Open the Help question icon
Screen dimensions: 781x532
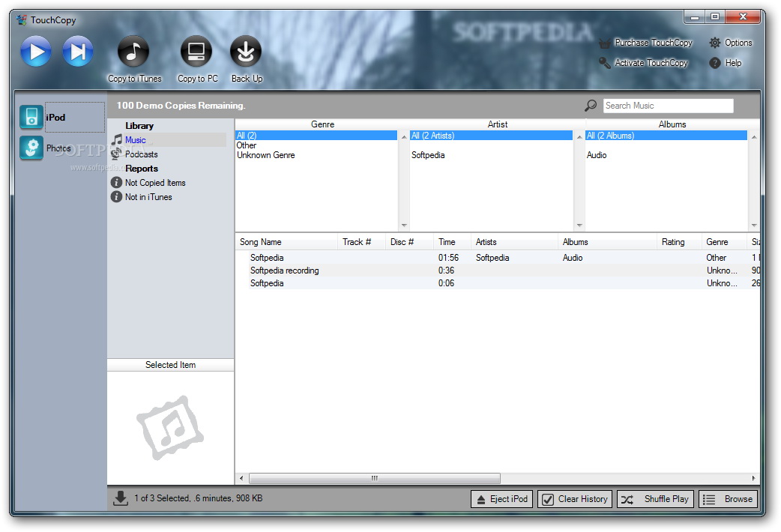coord(715,63)
